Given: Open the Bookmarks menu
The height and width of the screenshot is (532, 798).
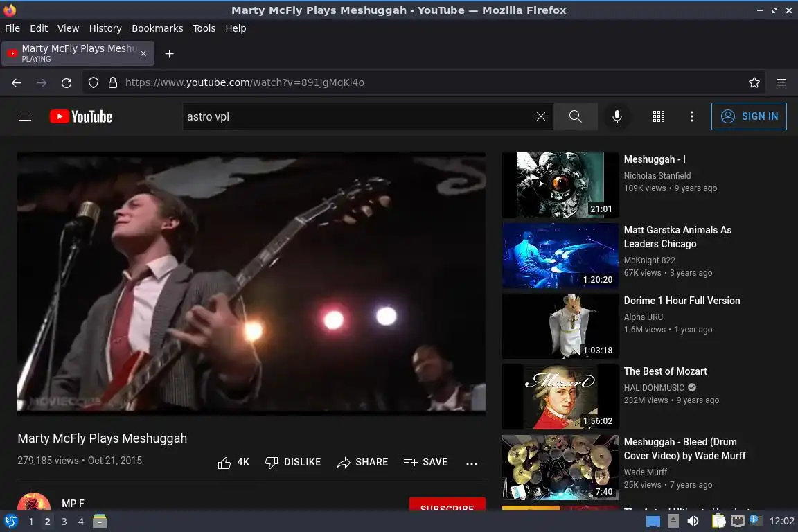Looking at the screenshot, I should tap(157, 28).
